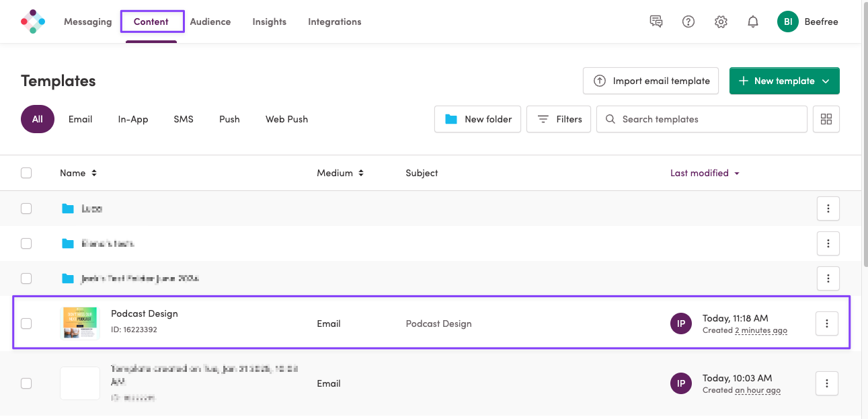The image size is (868, 419).
Task: Click 'Podcast Design' subject cell
Action: [x=438, y=323]
